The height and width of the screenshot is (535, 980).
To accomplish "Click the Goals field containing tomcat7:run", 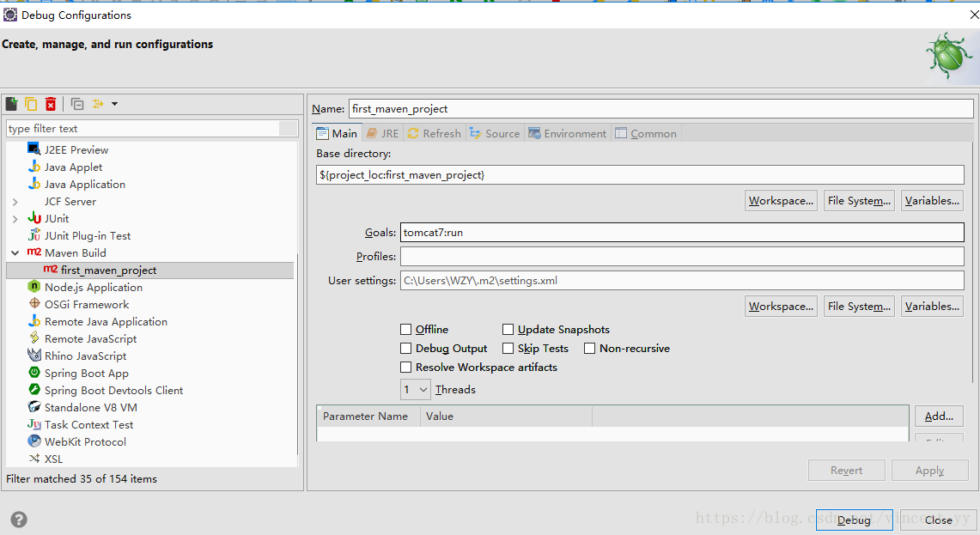I will [x=683, y=233].
